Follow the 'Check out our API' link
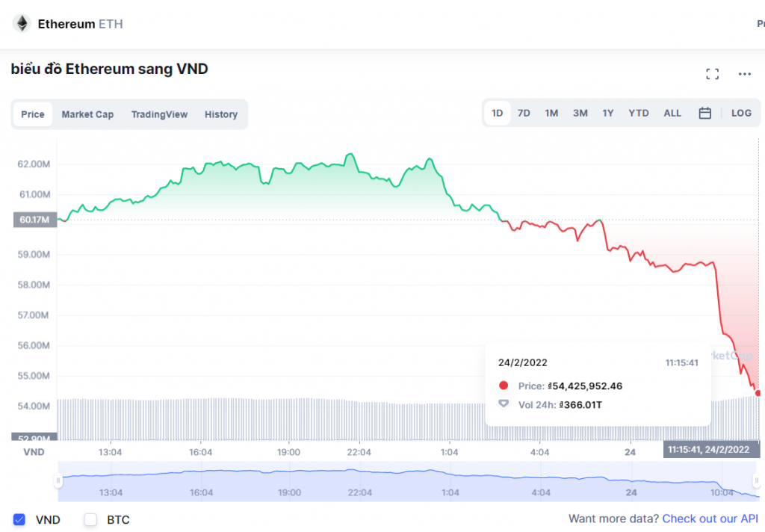 coord(710,519)
